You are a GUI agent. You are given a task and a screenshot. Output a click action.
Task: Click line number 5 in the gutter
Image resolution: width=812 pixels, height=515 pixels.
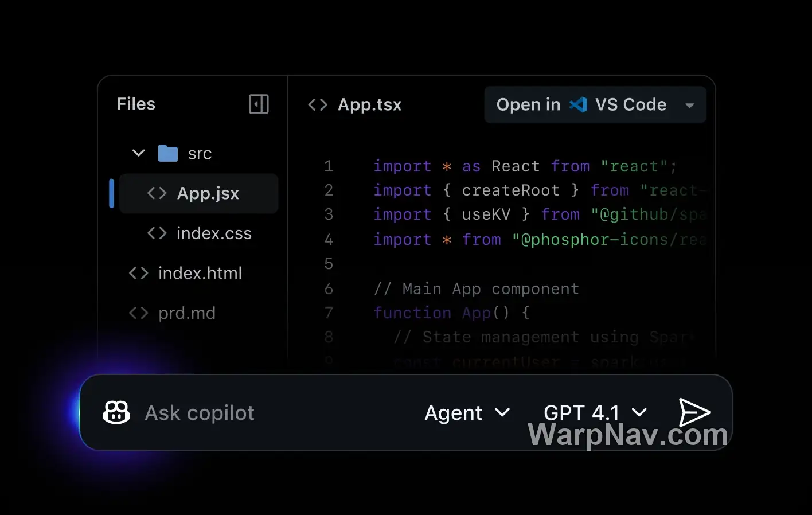pyautogui.click(x=329, y=264)
